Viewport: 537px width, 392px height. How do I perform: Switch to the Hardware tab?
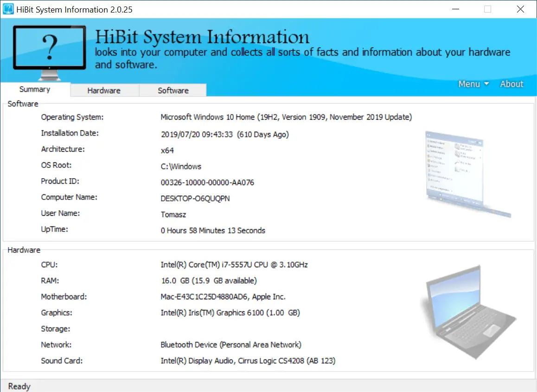[x=104, y=90]
